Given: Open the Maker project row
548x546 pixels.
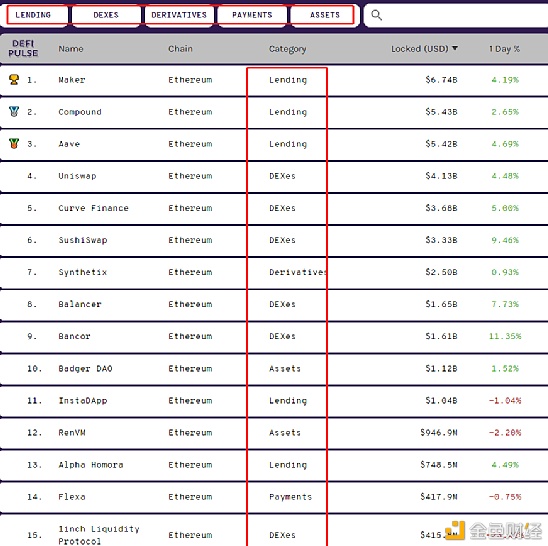Looking at the screenshot, I should pos(274,80).
